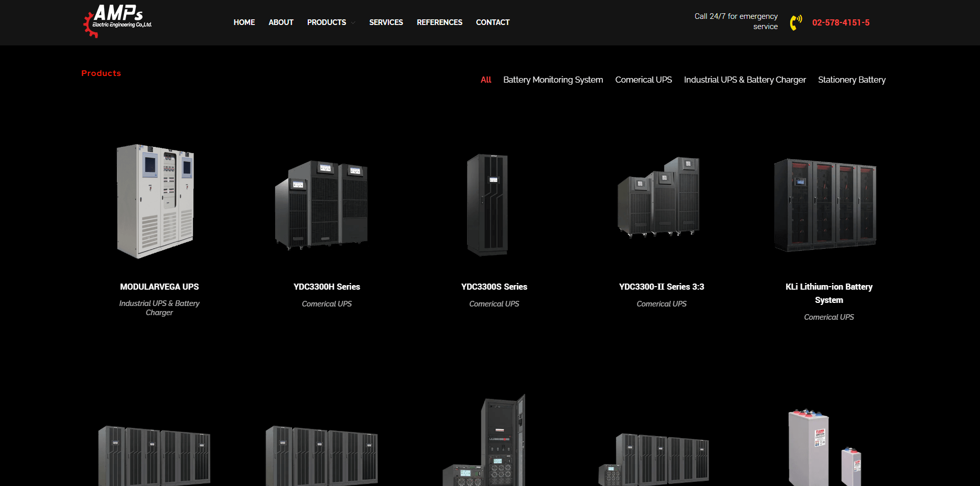980x486 pixels.
Task: Navigate to SERVICES
Action: tap(386, 22)
